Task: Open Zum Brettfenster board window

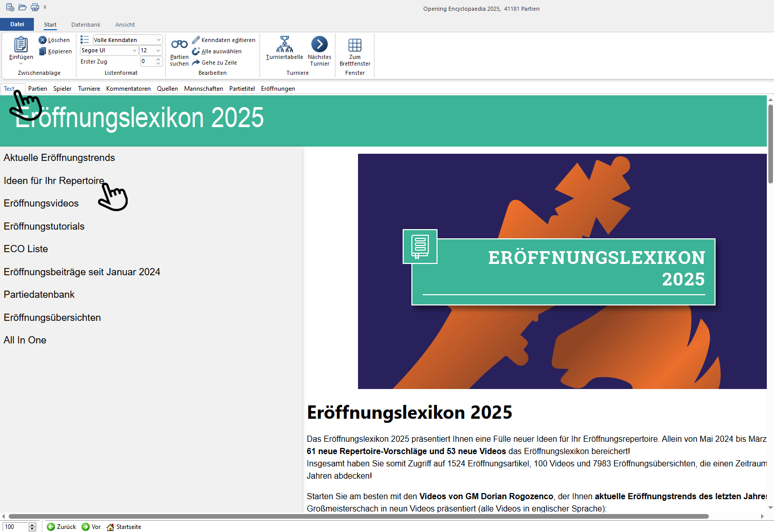Action: pyautogui.click(x=354, y=45)
